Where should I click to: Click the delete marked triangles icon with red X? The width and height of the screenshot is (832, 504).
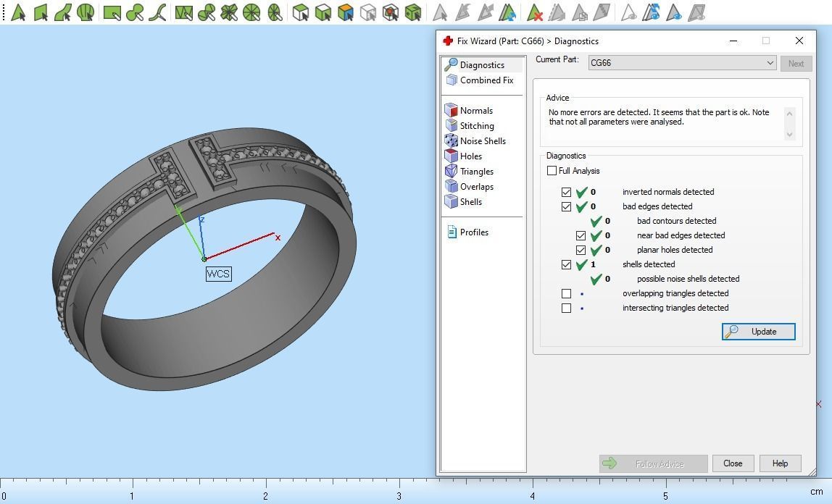point(534,12)
